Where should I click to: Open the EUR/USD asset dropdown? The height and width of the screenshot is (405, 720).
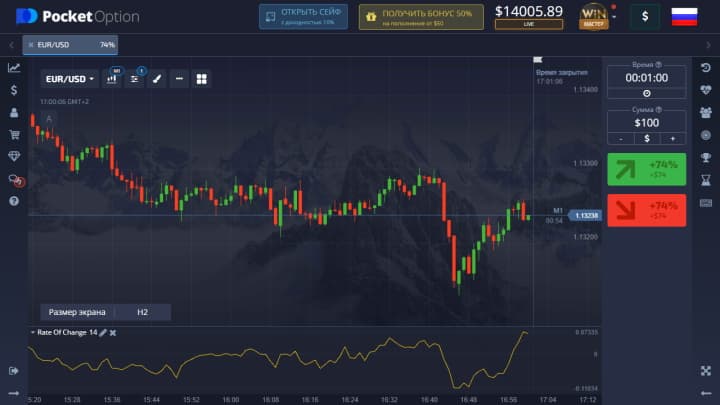[x=69, y=79]
